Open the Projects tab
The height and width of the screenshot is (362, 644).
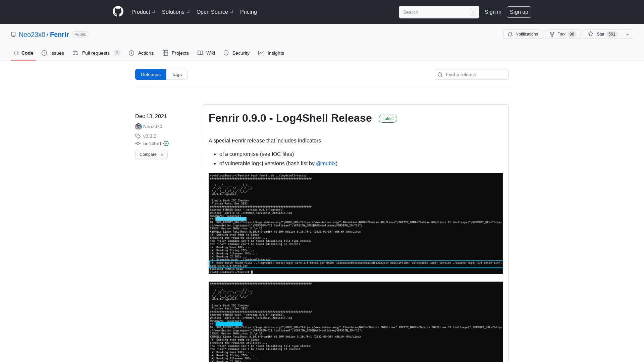(x=176, y=53)
